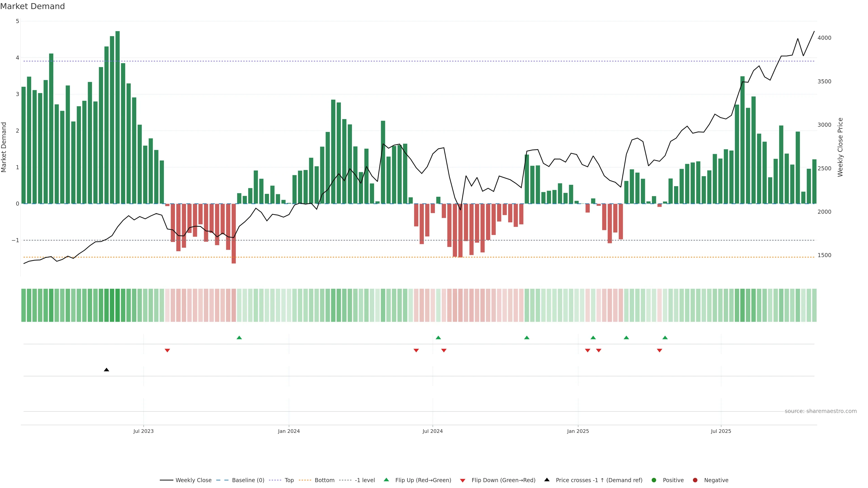868x488 pixels.
Task: Click the first green flip-up marker
Action: click(x=239, y=338)
